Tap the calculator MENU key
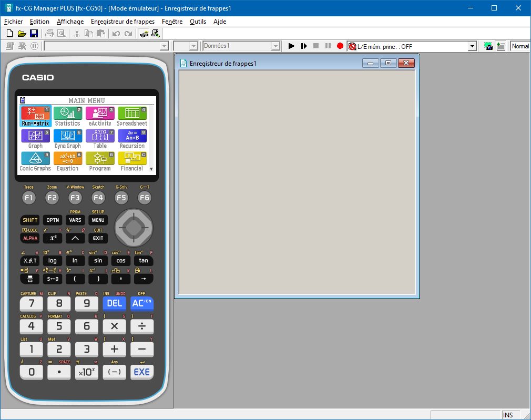The height and width of the screenshot is (420, 531). pos(98,220)
